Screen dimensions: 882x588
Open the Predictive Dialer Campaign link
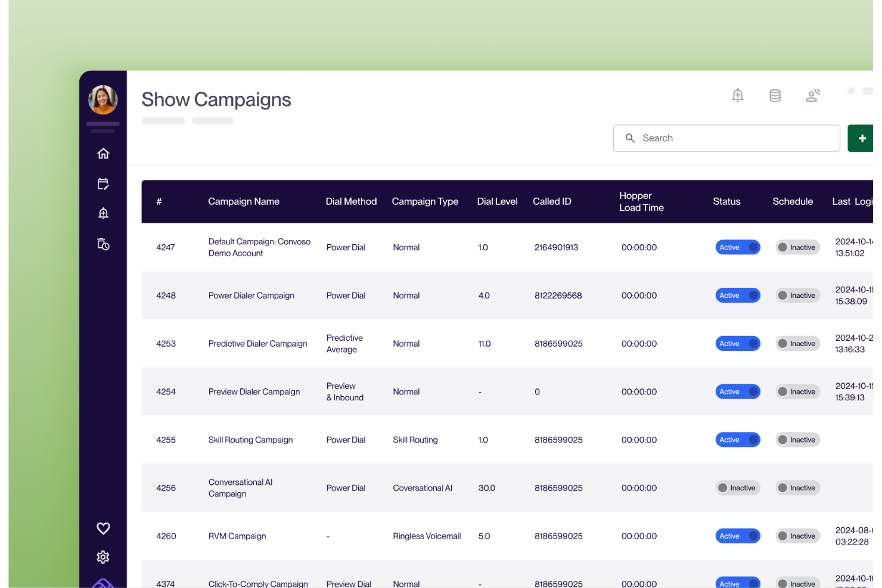[x=257, y=344]
